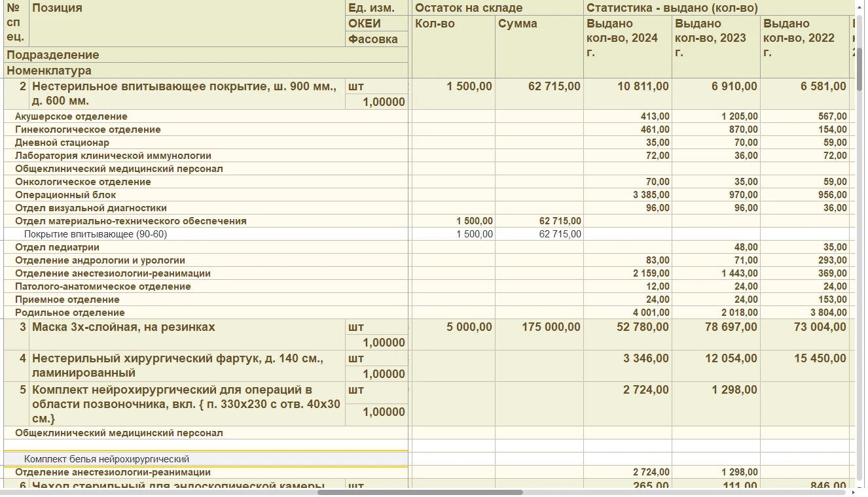Select the 'Позиция' column header

pyautogui.click(x=187, y=24)
